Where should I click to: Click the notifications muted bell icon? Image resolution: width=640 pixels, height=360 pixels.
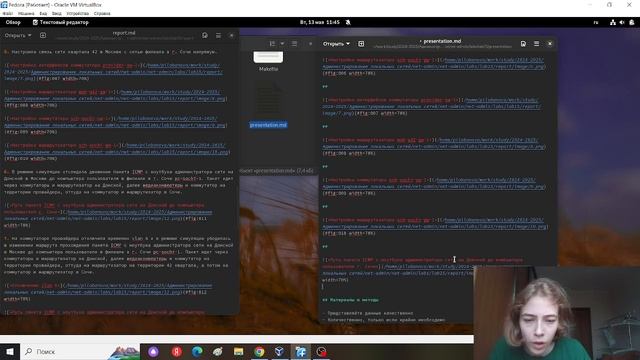pos(348,22)
